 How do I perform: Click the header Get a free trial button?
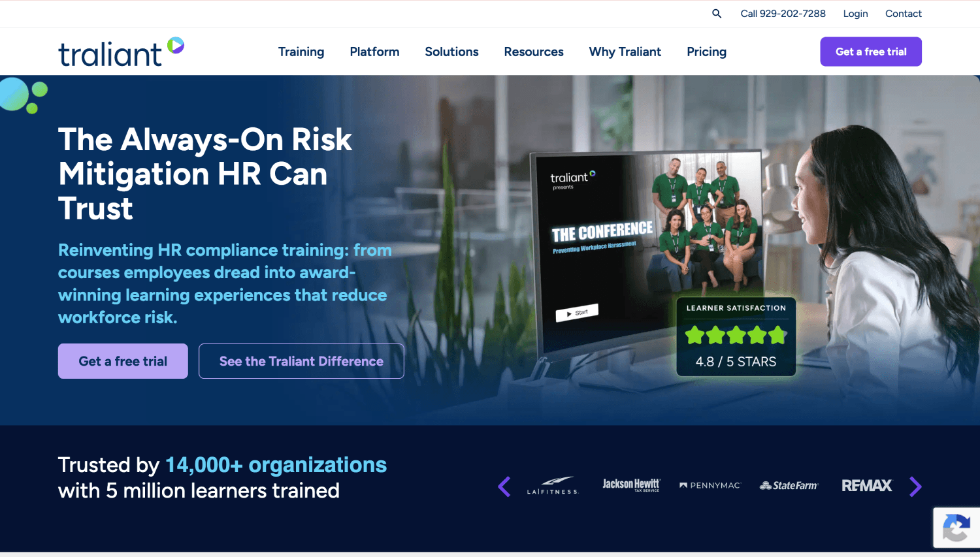(x=871, y=52)
